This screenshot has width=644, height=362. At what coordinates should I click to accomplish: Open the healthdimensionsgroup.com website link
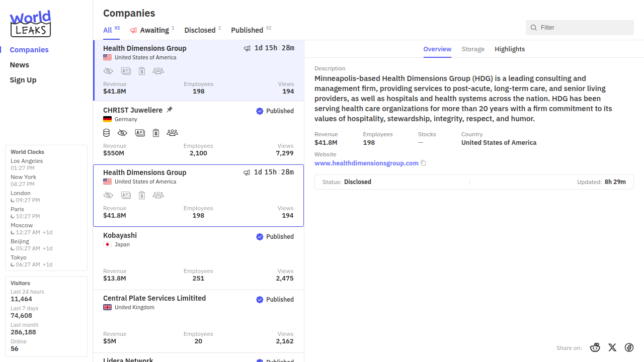tap(366, 163)
